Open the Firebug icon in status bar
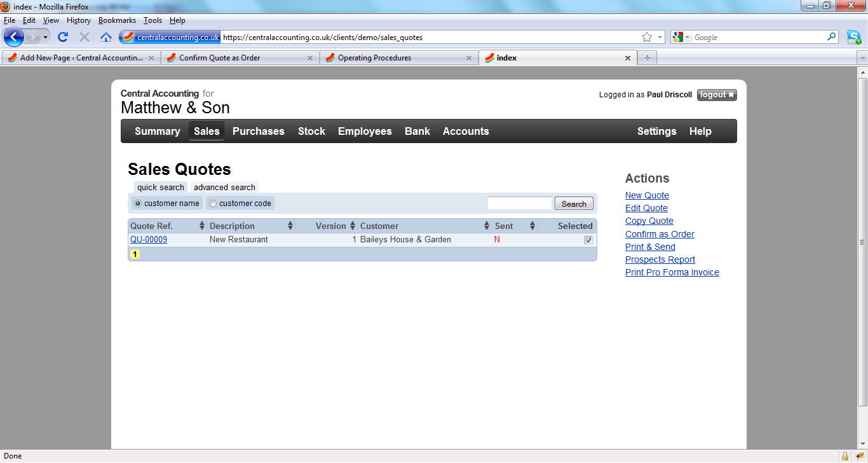The width and height of the screenshot is (868, 463). [860, 456]
